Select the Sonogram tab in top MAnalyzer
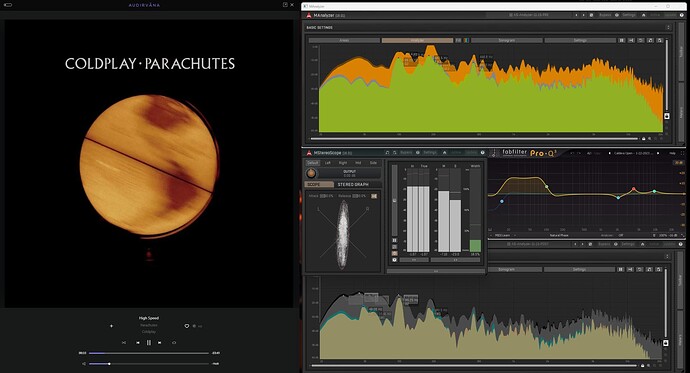 506,40
